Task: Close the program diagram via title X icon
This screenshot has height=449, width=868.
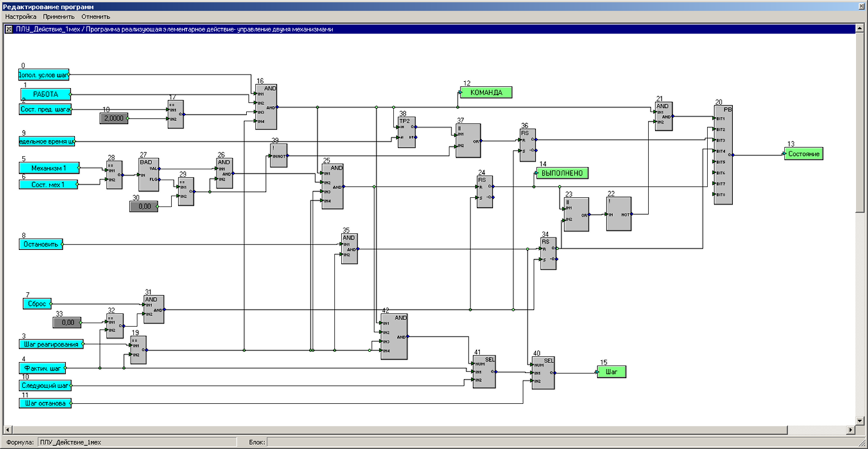Action: click(8, 30)
